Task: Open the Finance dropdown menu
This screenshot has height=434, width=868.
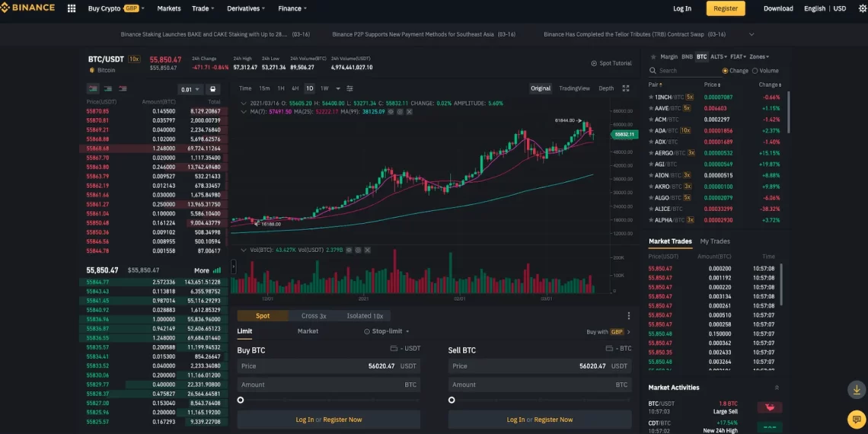Action: pos(293,8)
